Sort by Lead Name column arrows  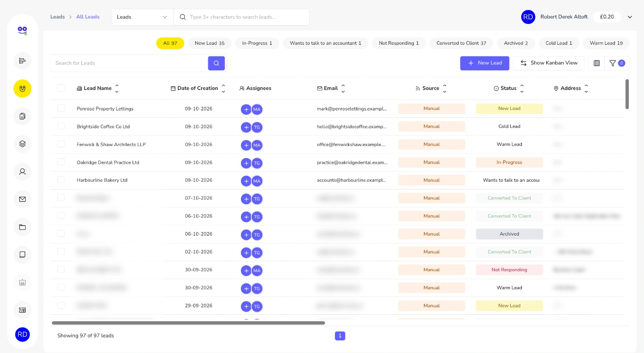[x=117, y=88]
